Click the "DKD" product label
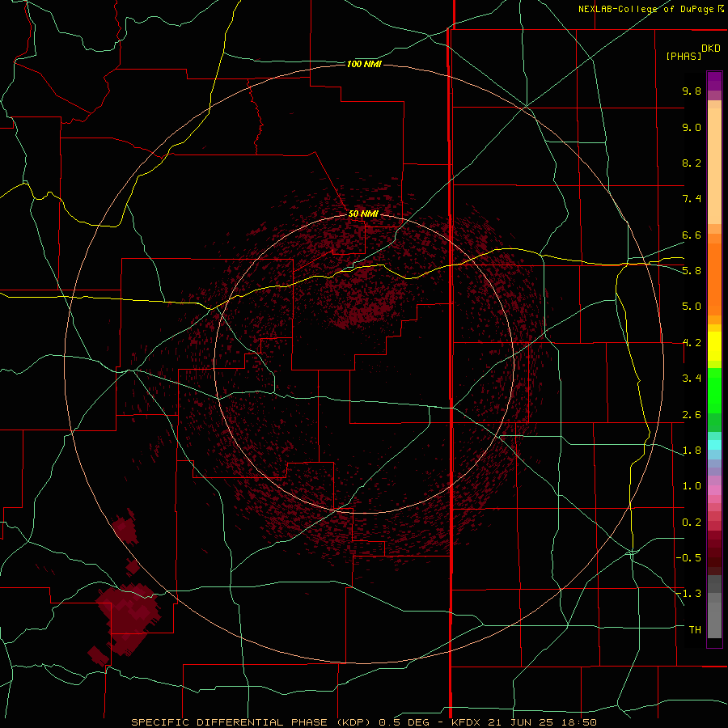The width and height of the screenshot is (728, 728). 711,49
